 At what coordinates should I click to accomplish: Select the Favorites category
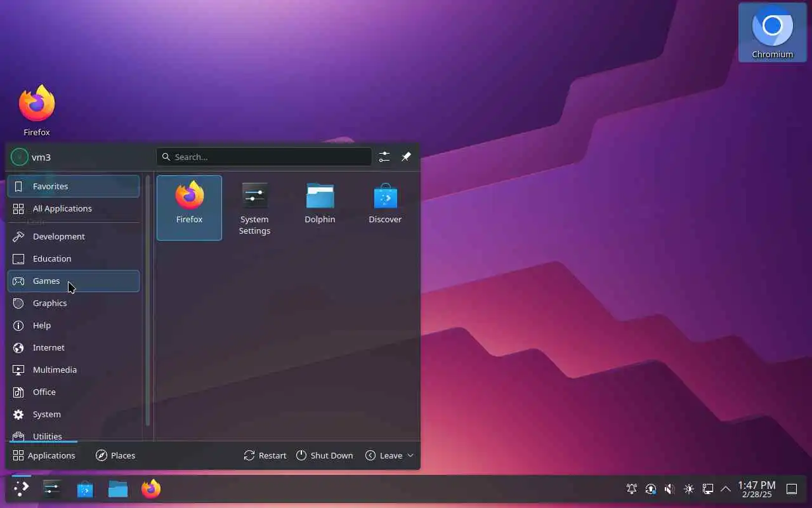coord(74,186)
